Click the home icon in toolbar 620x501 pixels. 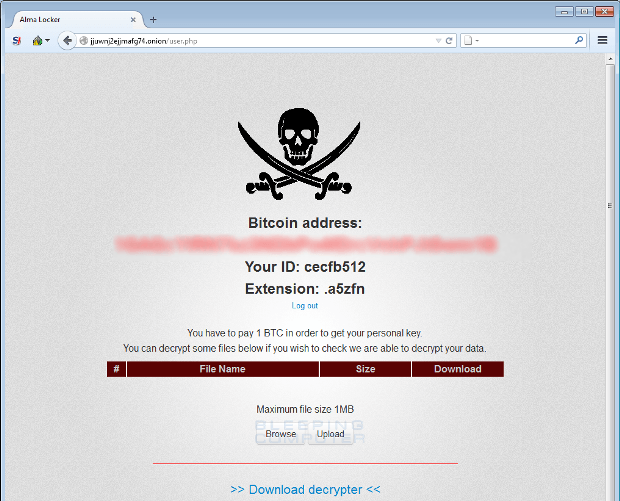coord(37,41)
